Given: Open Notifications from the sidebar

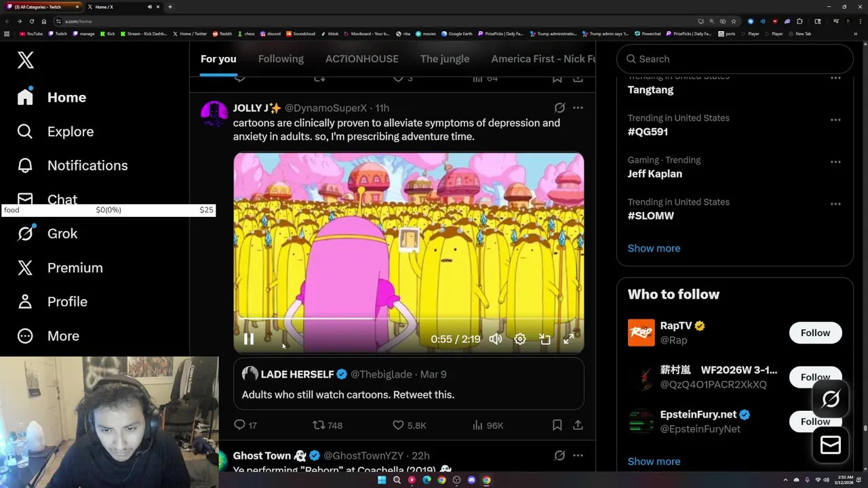Looking at the screenshot, I should click(73, 165).
